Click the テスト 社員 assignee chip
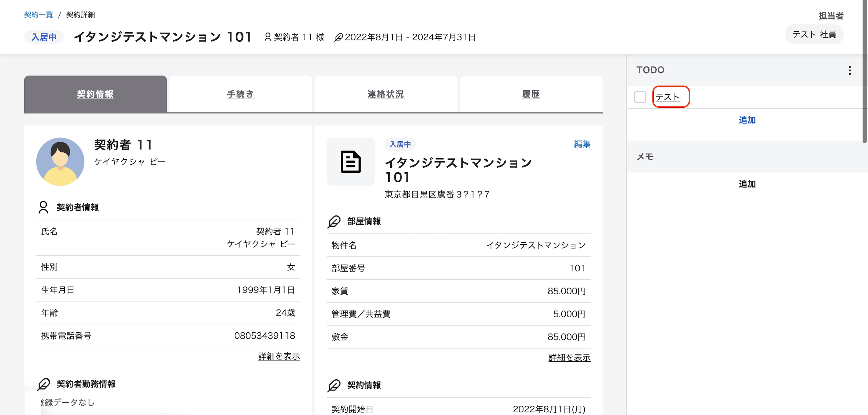The height and width of the screenshot is (415, 868). pos(814,34)
